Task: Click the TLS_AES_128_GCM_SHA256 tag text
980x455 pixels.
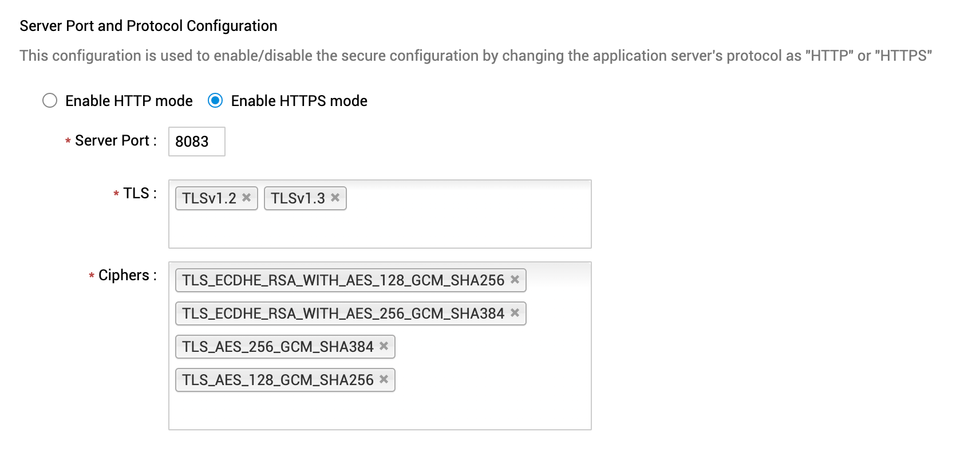Action: [278, 380]
